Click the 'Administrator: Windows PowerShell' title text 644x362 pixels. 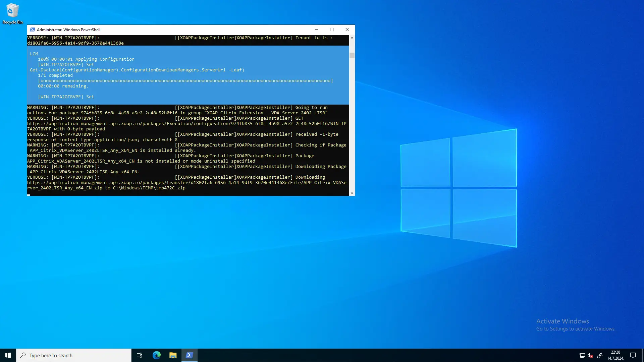[x=68, y=29]
